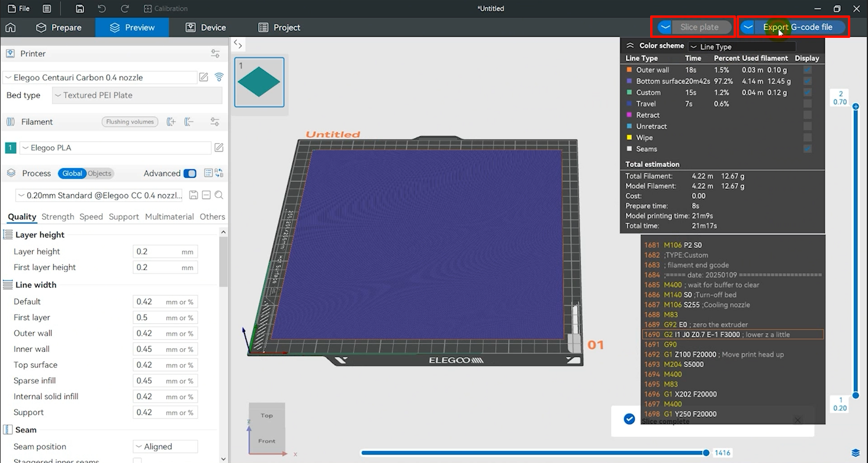The height and width of the screenshot is (463, 868).
Task: Collapse the Color scheme panel with the chevron
Action: tap(629, 46)
